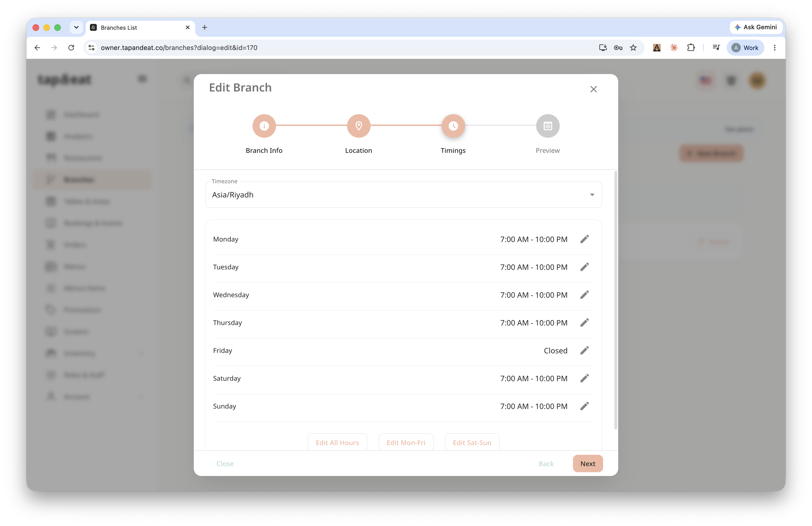This screenshot has height=526, width=812.
Task: Edit Wednesday hours with pencil icon
Action: coord(584,295)
